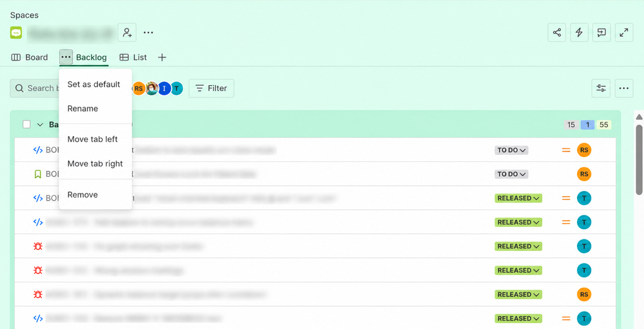Open view settings sliders icon
Image resolution: width=644 pixels, height=329 pixels.
pos(601,88)
